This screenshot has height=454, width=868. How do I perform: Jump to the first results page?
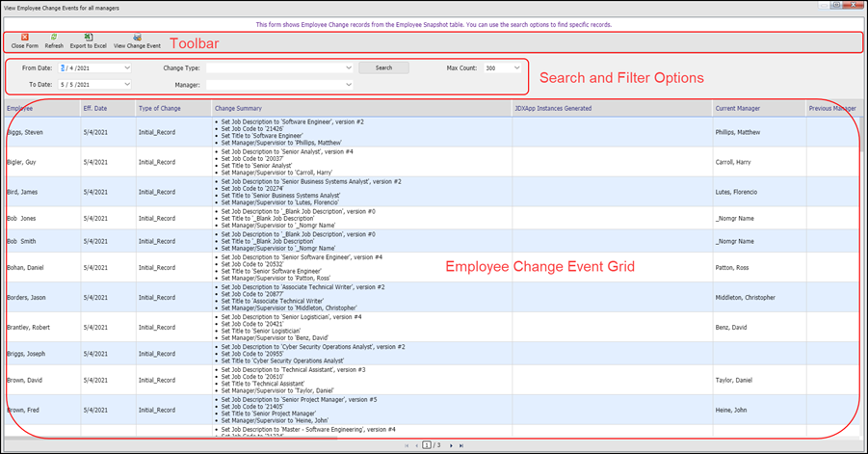[x=406, y=446]
